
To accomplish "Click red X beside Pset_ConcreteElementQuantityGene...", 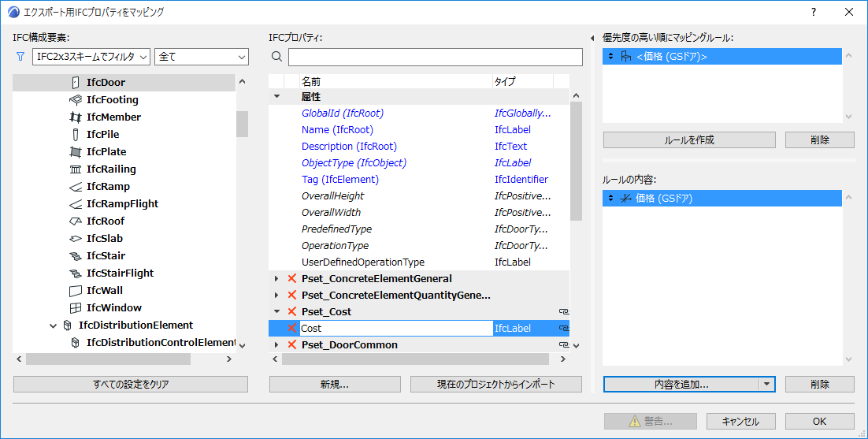I will 292,295.
